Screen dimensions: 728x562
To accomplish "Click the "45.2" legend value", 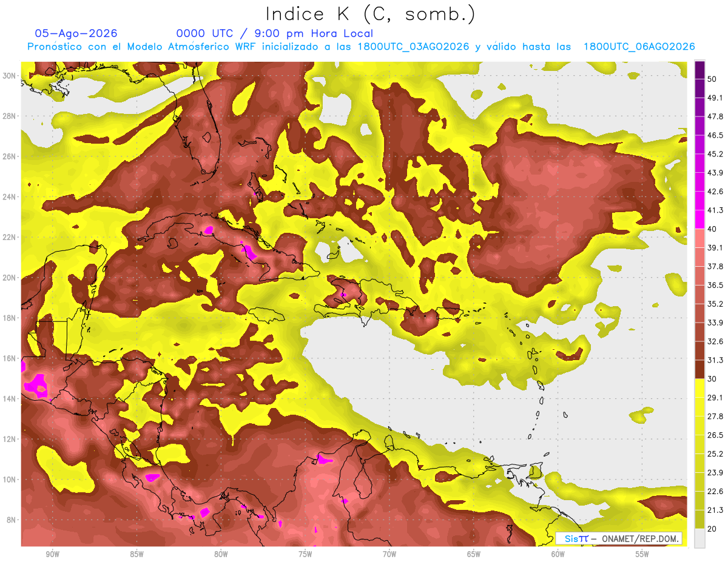I will pyautogui.click(x=716, y=154).
